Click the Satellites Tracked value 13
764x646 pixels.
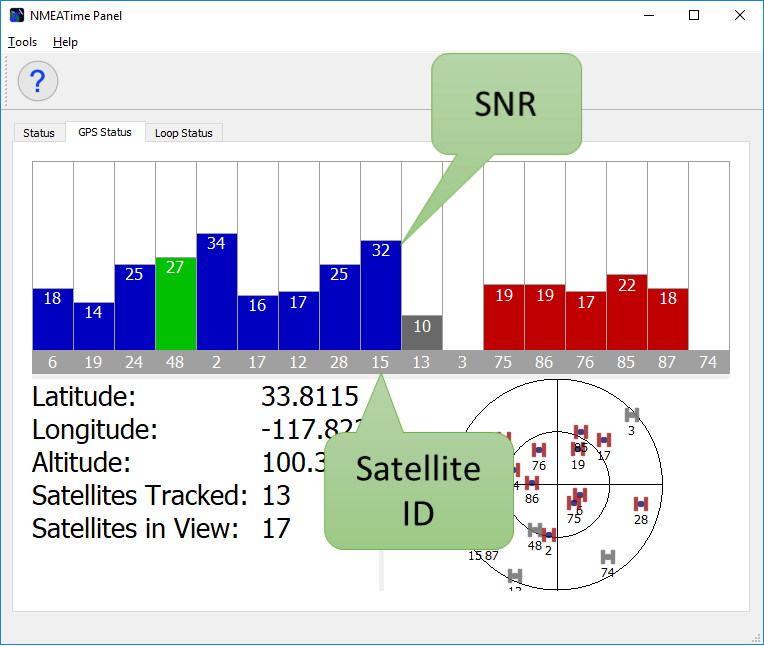[x=276, y=495]
